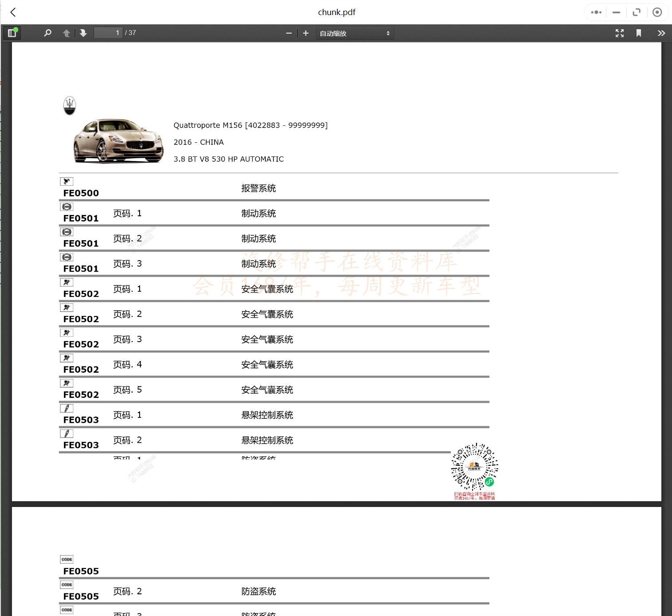Zoom out of the PDF
672x616 pixels.
(289, 33)
